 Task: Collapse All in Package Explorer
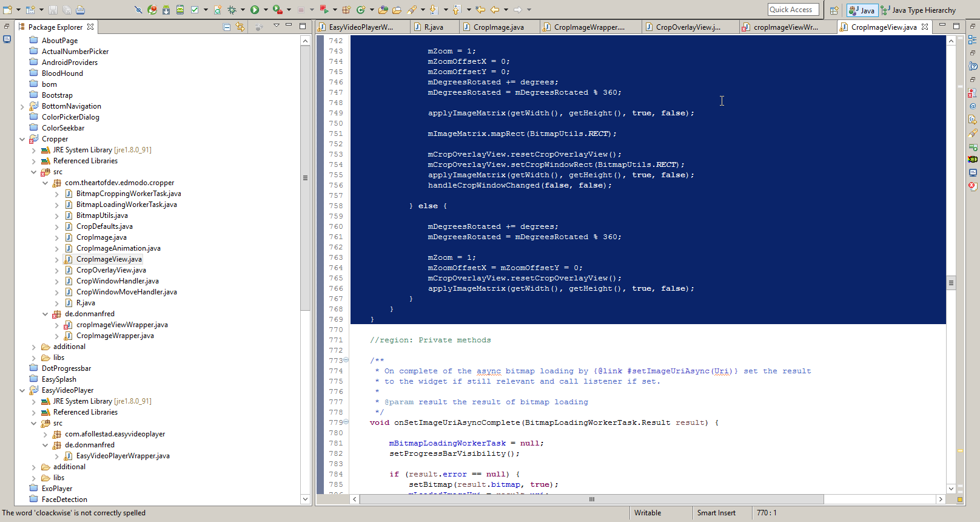tap(226, 27)
